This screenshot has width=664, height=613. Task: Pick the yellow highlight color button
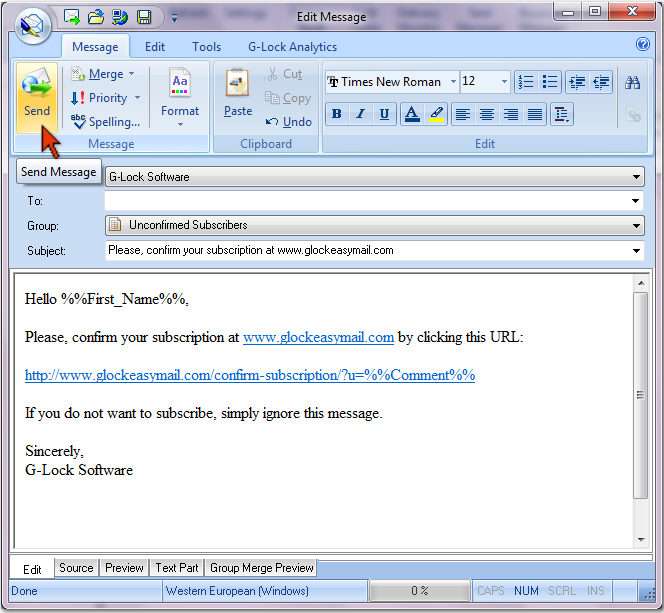[x=436, y=114]
